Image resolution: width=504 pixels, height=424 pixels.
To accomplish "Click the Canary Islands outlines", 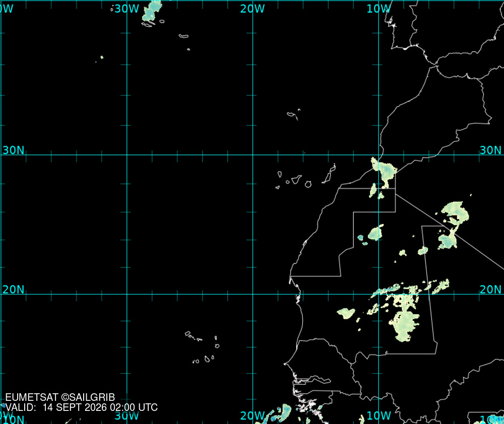I will pos(306,177).
